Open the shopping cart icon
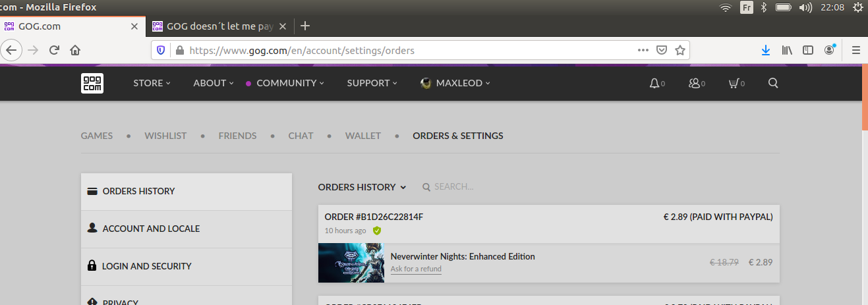 733,83
